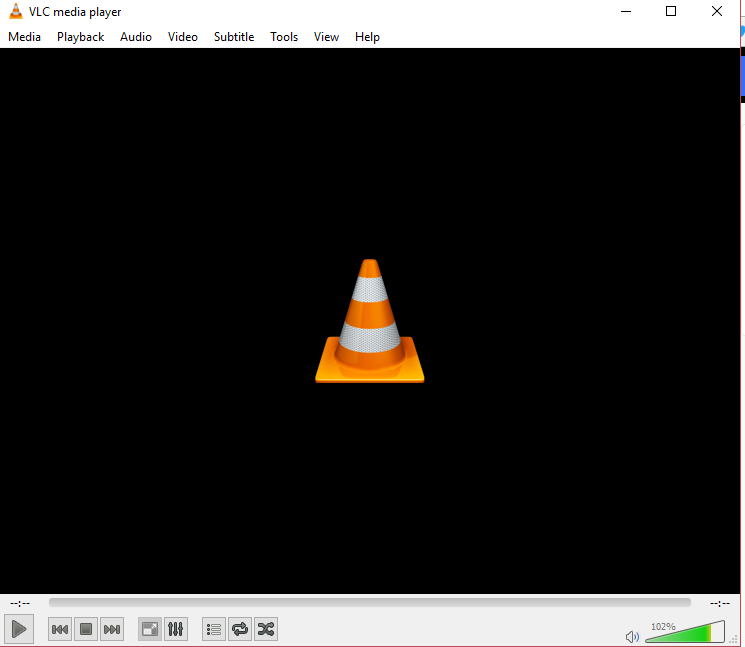Click the Stop playback button
Viewport: 745px width, 647px height.
(86, 629)
